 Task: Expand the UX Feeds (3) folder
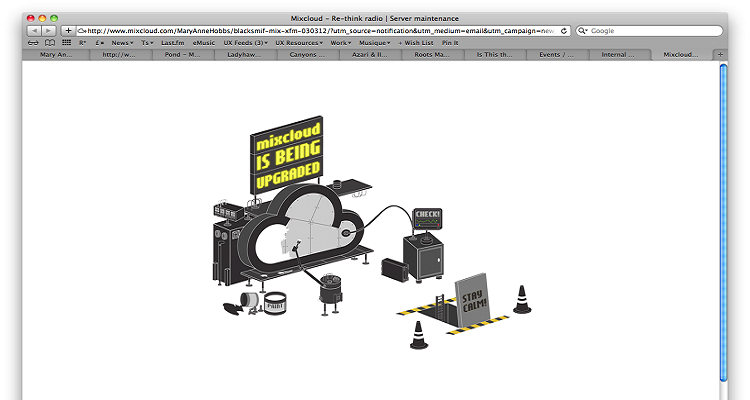[x=246, y=43]
